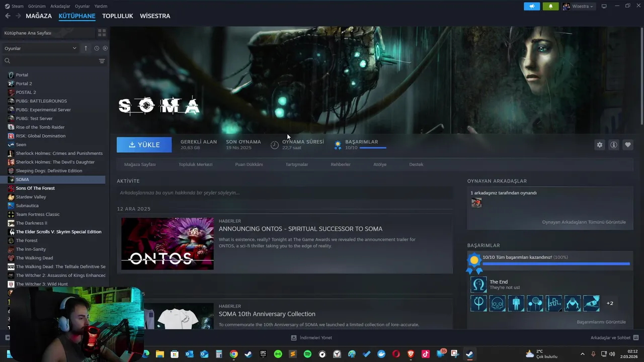Select The Witcher 3: Wild Hunt
The width and height of the screenshot is (644, 362).
[42, 284]
